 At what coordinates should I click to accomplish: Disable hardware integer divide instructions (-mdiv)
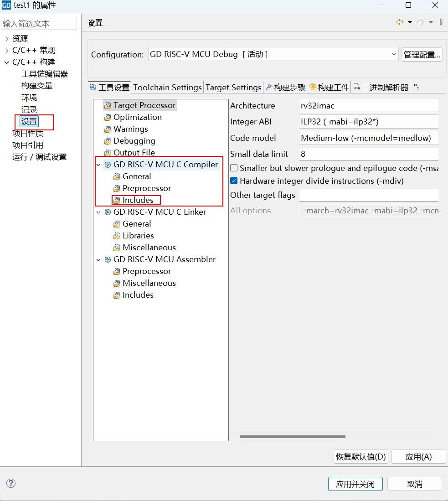pos(234,180)
